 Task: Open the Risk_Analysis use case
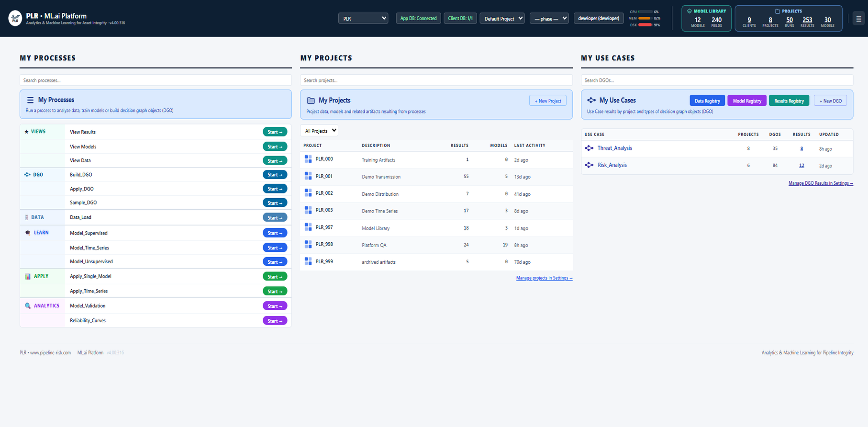click(612, 165)
